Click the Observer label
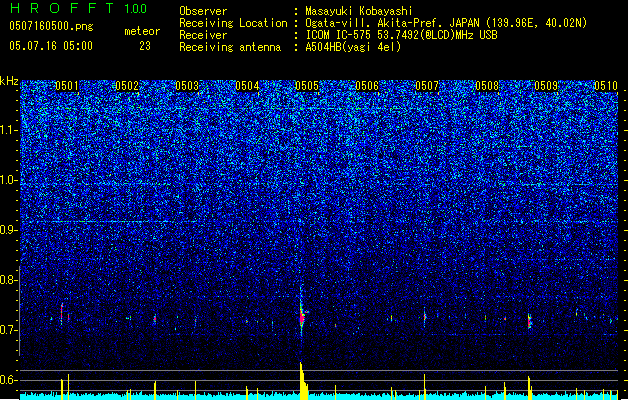The image size is (629, 400). (203, 11)
